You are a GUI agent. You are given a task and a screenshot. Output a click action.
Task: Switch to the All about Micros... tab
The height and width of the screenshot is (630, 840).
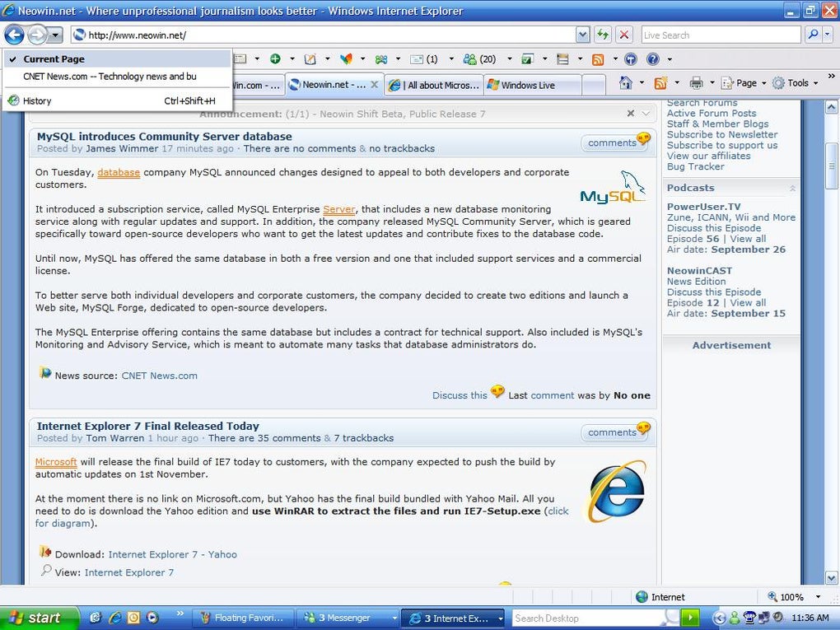click(x=434, y=85)
